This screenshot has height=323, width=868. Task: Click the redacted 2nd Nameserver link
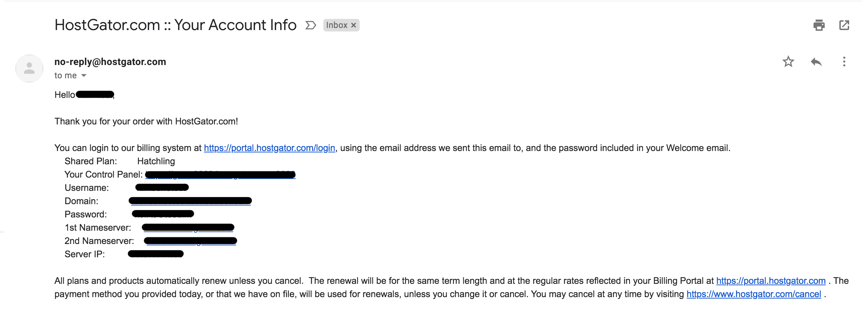click(191, 241)
